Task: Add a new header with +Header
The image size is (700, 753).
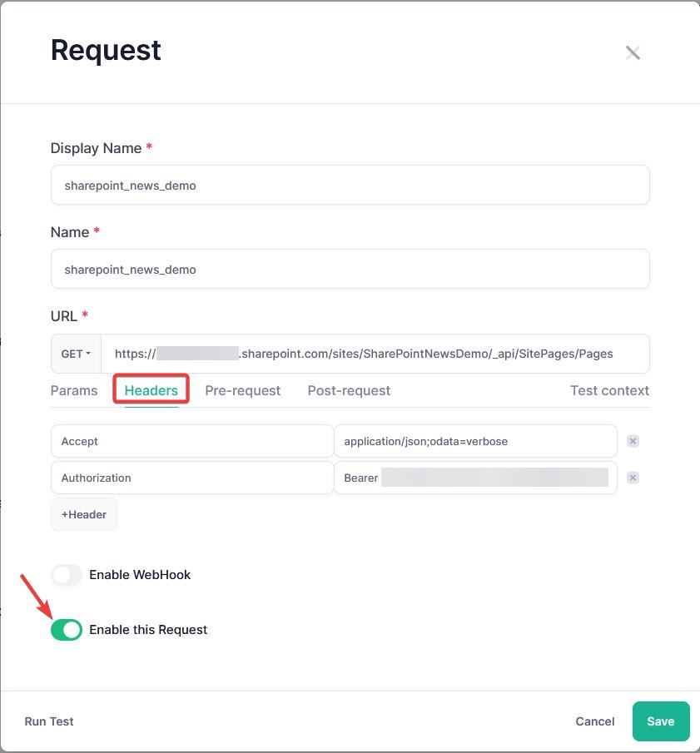Action: [x=83, y=514]
